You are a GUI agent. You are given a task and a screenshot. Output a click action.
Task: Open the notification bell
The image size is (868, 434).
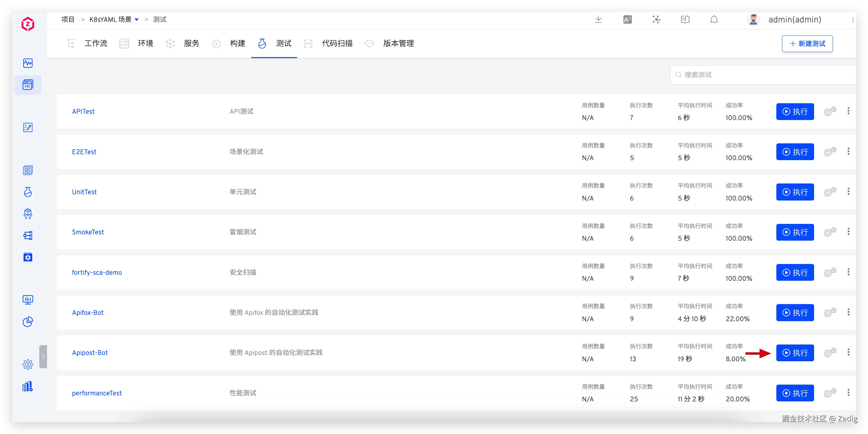tap(714, 19)
